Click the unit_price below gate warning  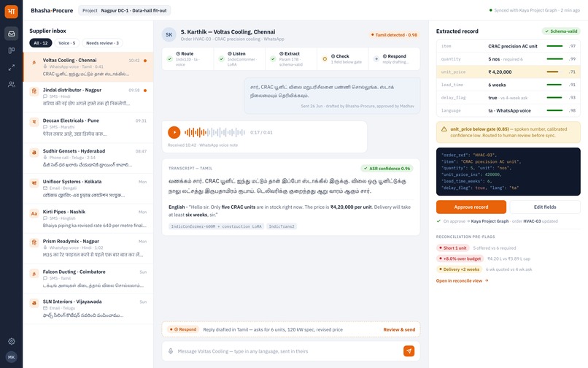coord(508,132)
